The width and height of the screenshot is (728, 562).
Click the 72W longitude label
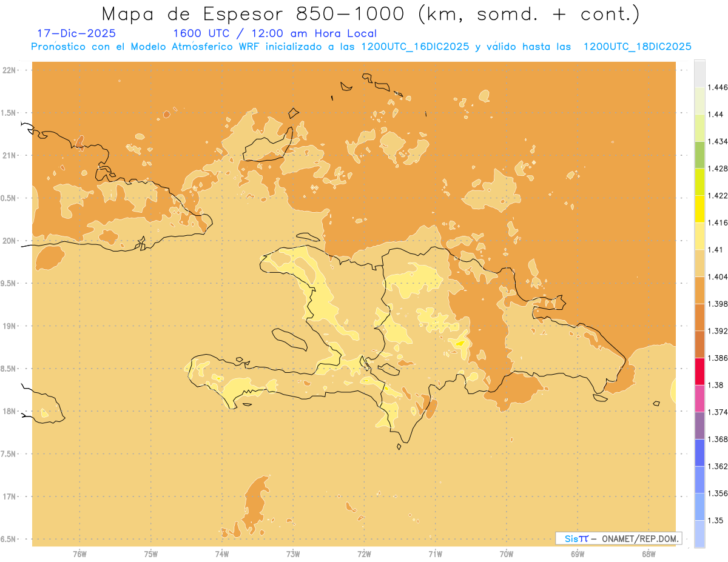click(364, 554)
